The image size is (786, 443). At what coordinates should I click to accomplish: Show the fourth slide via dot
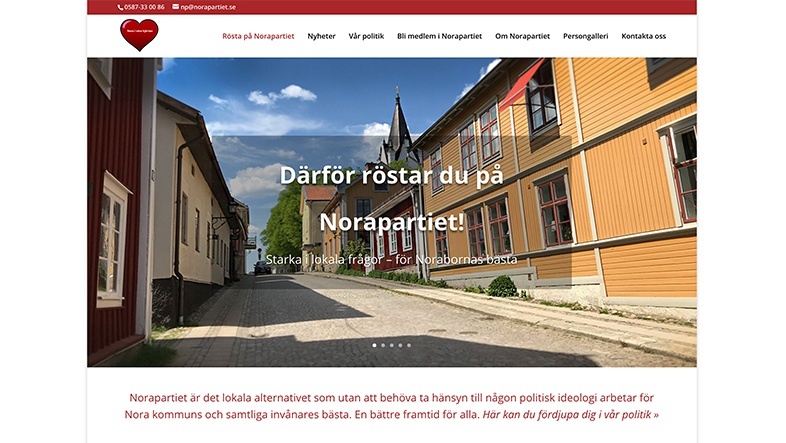[x=400, y=345]
